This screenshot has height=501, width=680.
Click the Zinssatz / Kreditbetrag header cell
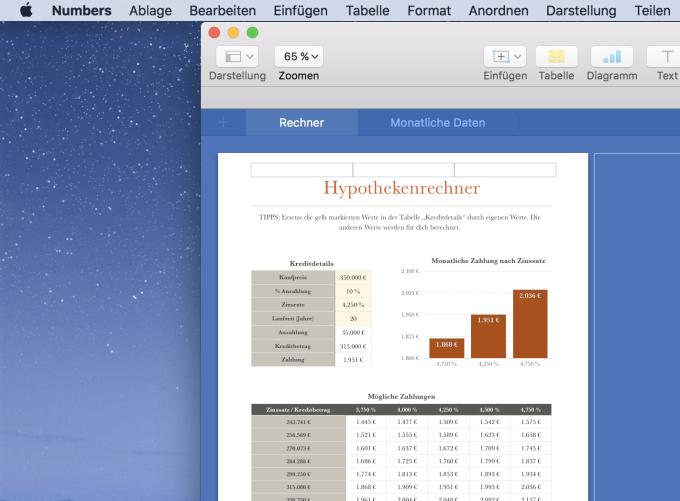(298, 409)
